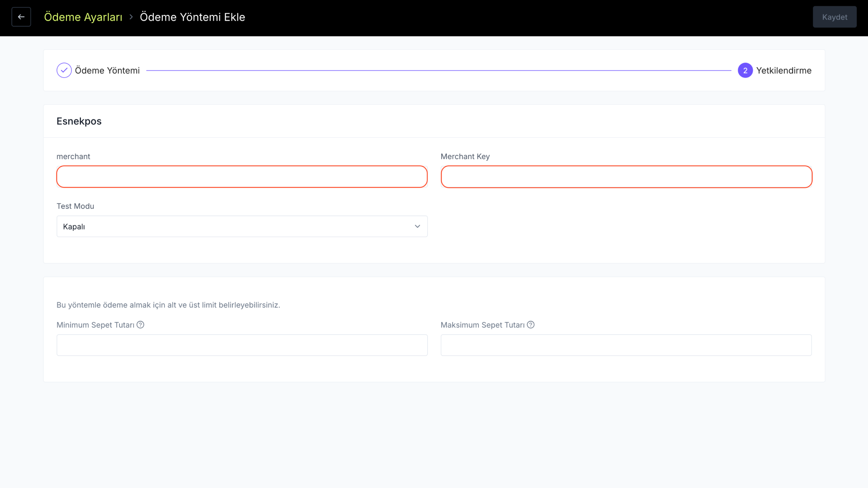
Task: Click the Esnekpos section heading
Action: point(79,121)
